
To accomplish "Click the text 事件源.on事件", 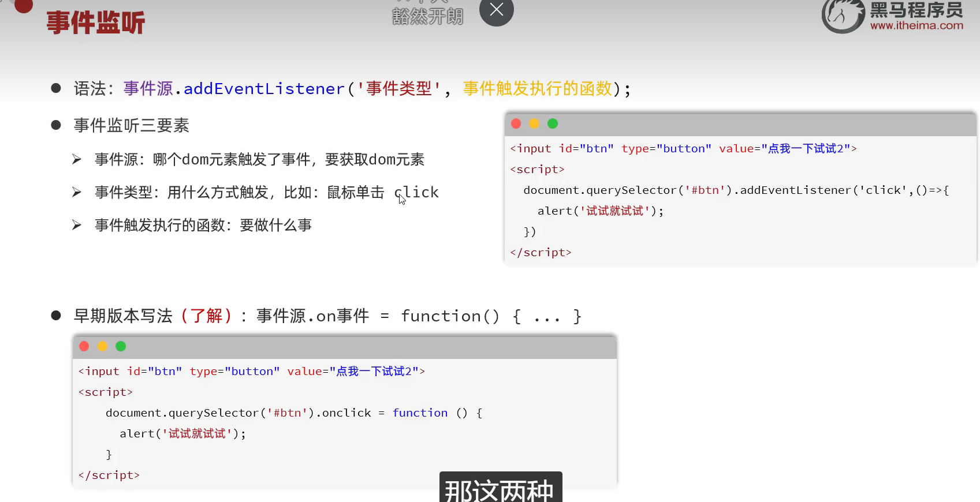I will click(x=312, y=316).
